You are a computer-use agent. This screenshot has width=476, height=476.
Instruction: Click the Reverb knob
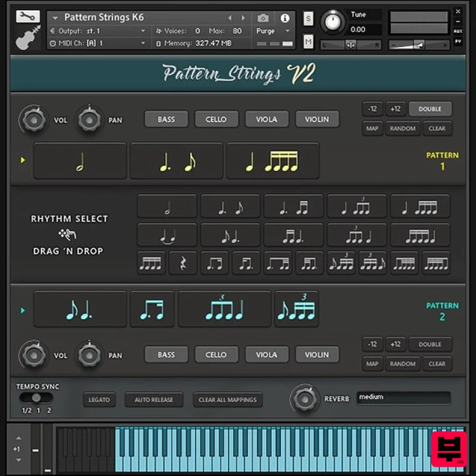tap(305, 398)
